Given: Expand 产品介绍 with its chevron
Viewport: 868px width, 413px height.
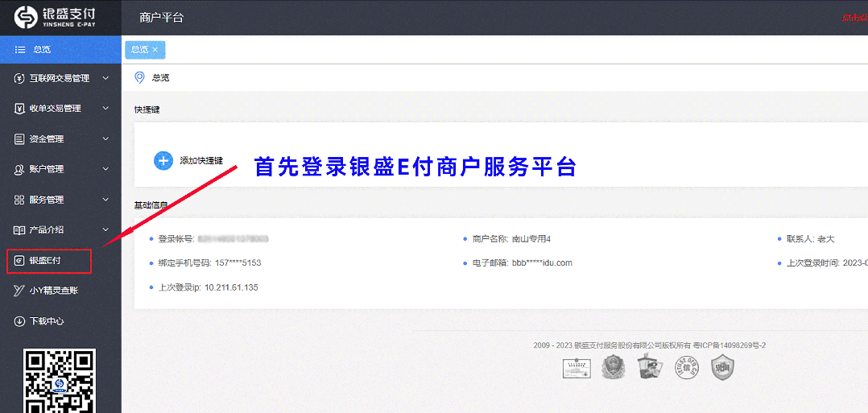Looking at the screenshot, I should pyautogui.click(x=105, y=229).
